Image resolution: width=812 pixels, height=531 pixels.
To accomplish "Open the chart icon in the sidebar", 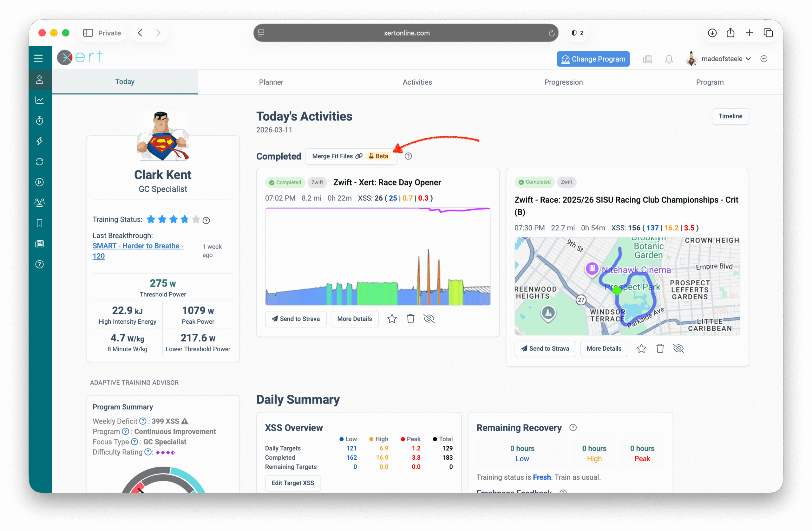I will pyautogui.click(x=40, y=100).
